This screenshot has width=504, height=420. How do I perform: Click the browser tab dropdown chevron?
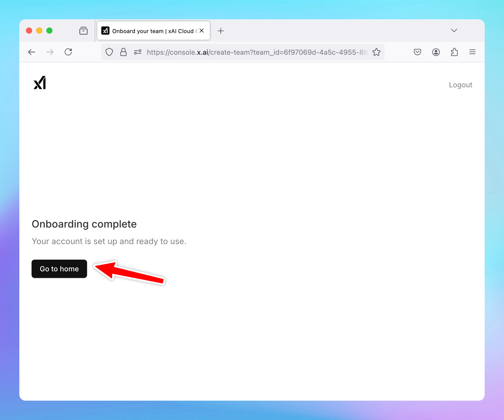tap(453, 30)
